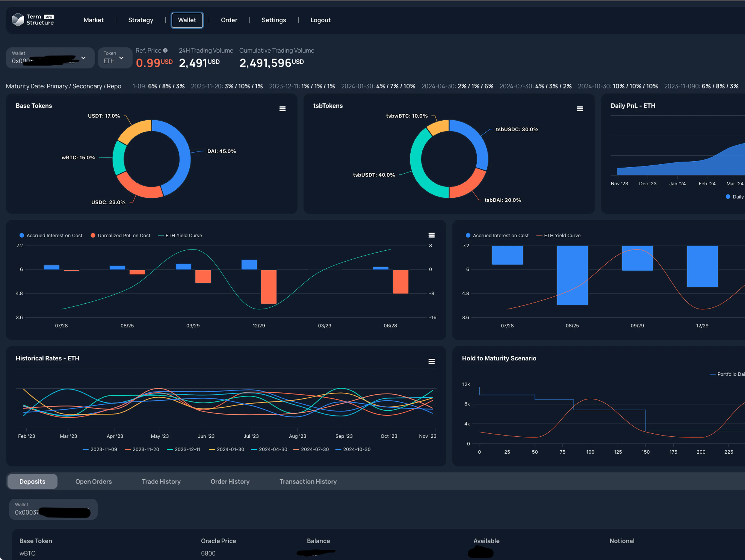Viewport: 745px width, 560px height.
Task: Toggle the right chart's orange ETH Yield Curve legend
Action: point(558,236)
